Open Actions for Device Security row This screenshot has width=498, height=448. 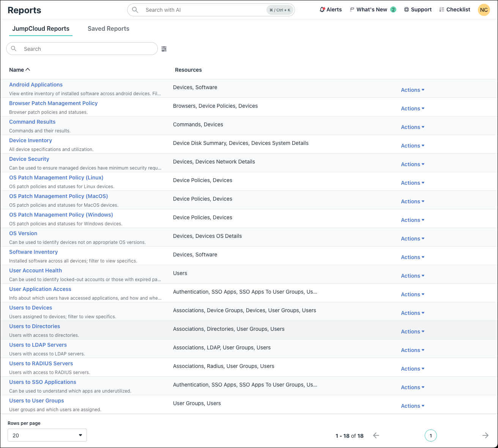click(x=413, y=164)
